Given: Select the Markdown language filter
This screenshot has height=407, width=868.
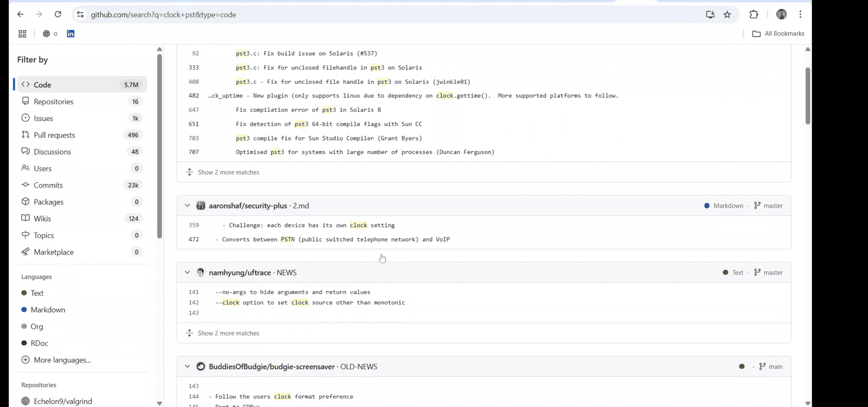Looking at the screenshot, I should coord(48,310).
